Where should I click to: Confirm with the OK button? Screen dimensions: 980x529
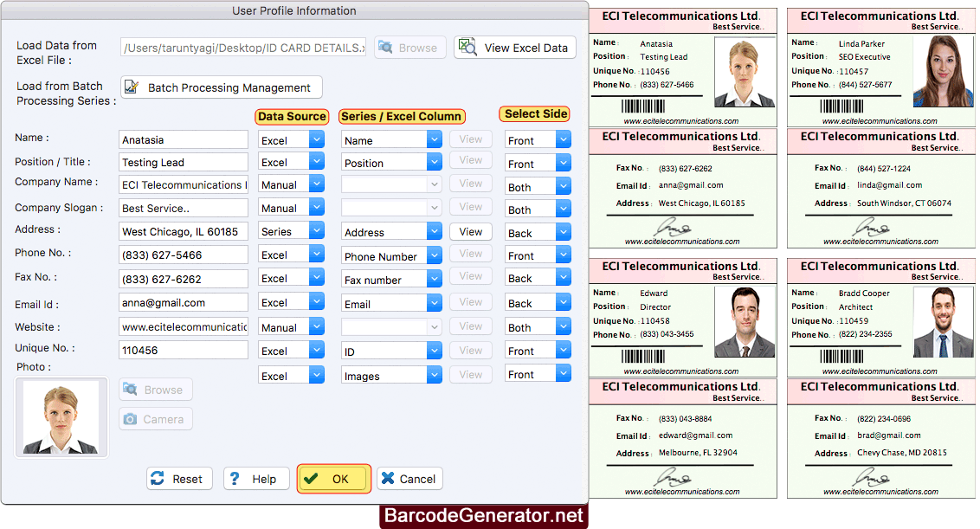334,479
